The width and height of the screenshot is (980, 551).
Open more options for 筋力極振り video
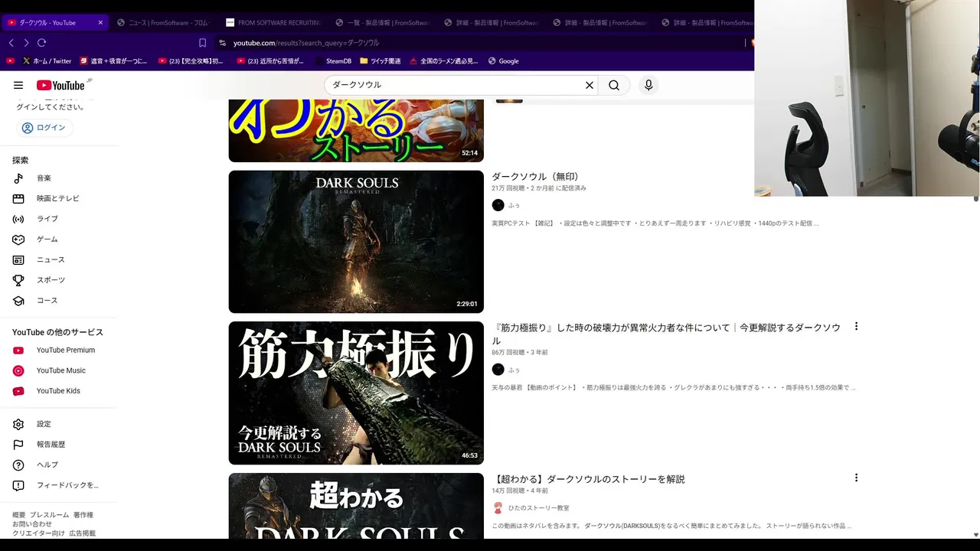[x=856, y=326]
